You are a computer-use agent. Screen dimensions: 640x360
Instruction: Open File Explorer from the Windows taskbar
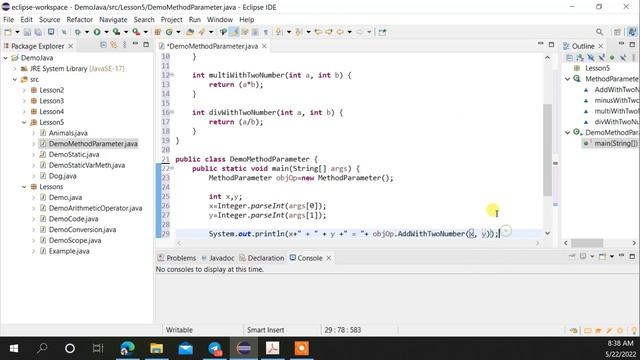[156, 348]
